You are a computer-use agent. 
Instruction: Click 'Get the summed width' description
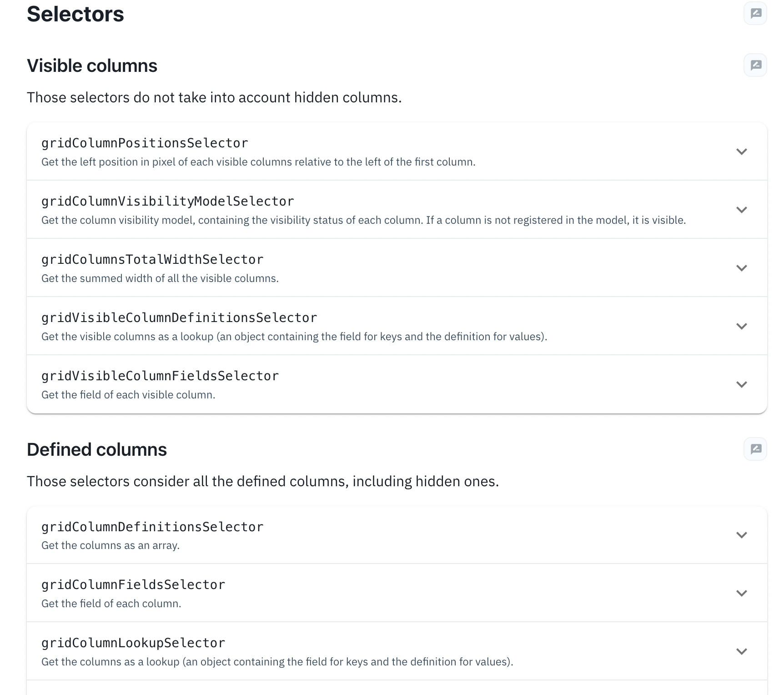pos(160,278)
